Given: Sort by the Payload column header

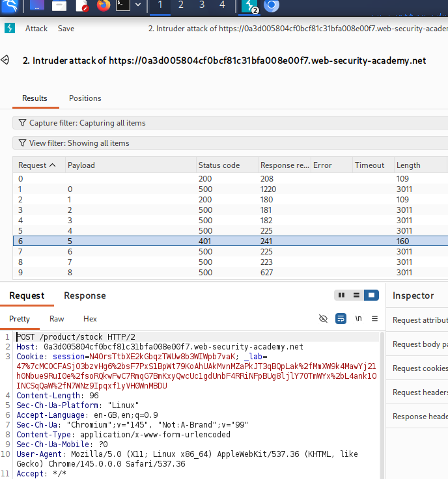Looking at the screenshot, I should tap(130, 165).
